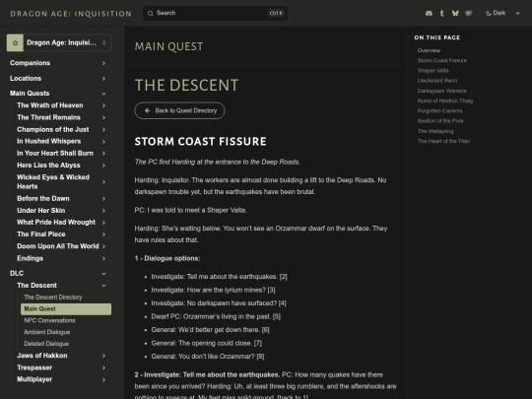The width and height of the screenshot is (532, 399).
Task: Click the star icon beside the Dragon Age: Inquisition selector
Action: tap(15, 42)
